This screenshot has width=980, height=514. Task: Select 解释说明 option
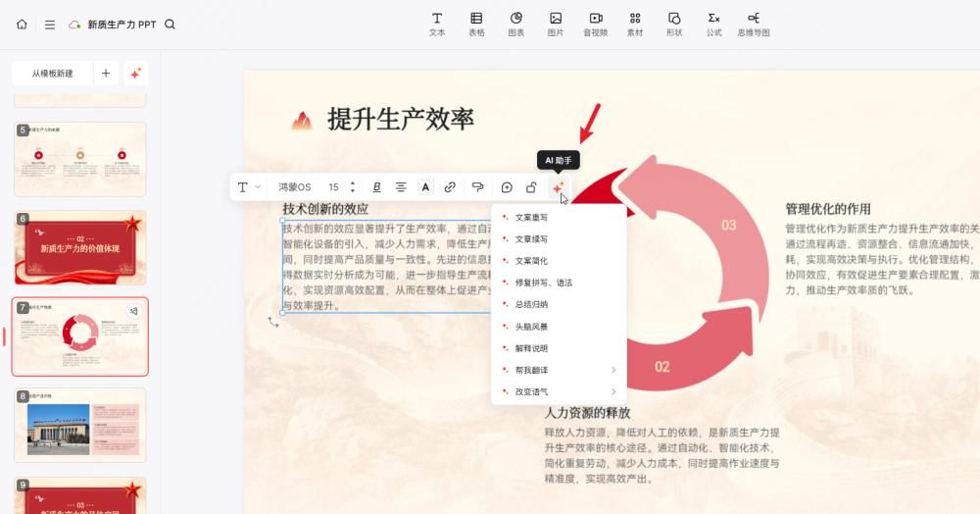coord(559,348)
